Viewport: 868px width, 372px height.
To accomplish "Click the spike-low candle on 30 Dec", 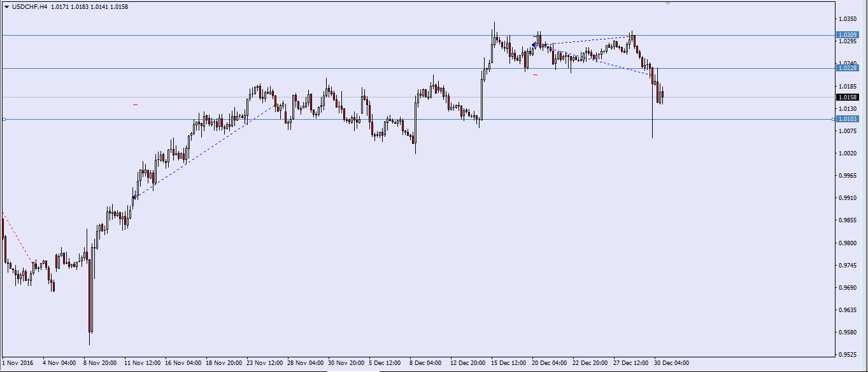I will click(652, 102).
